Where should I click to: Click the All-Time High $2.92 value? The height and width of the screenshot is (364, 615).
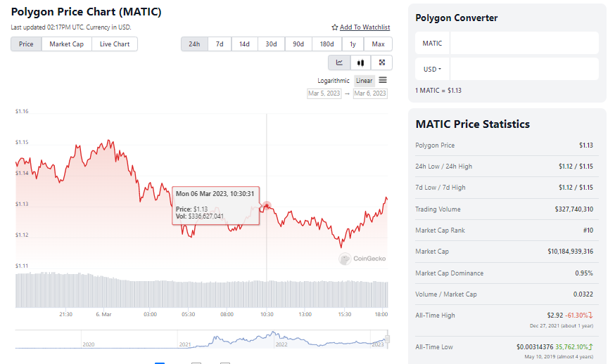click(555, 315)
